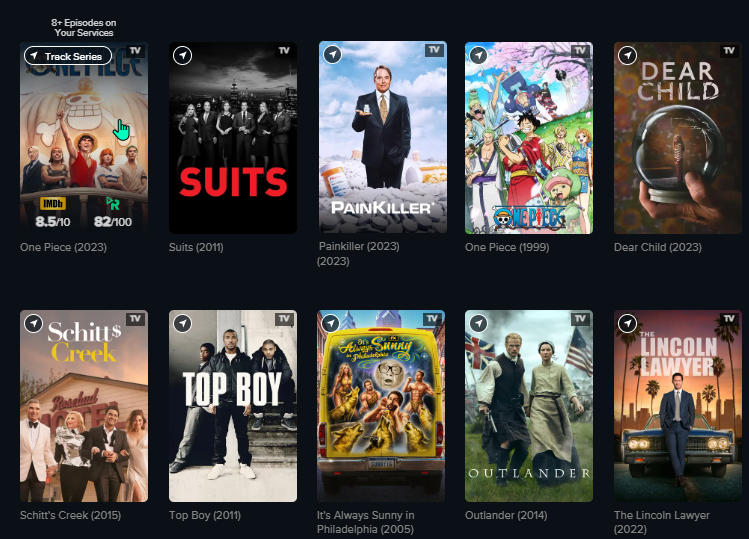The height and width of the screenshot is (539, 749).
Task: Click the TV badge on the Suits poster
Action: 284,51
